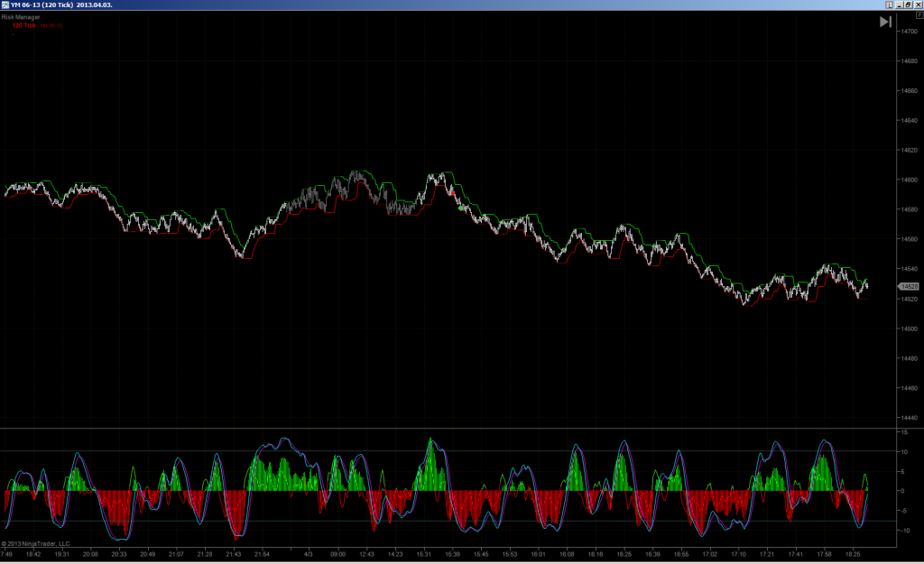Open the chart window icon menu

click(5, 5)
